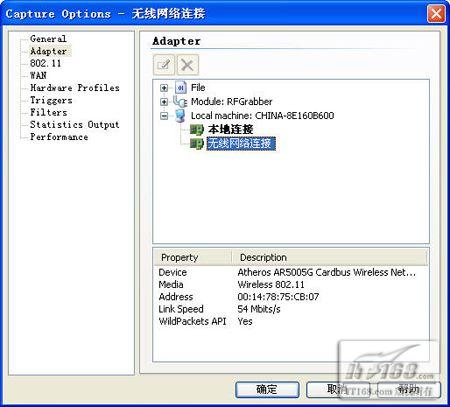Open the Triggers options page
The height and width of the screenshot is (407, 450).
pyautogui.click(x=51, y=100)
